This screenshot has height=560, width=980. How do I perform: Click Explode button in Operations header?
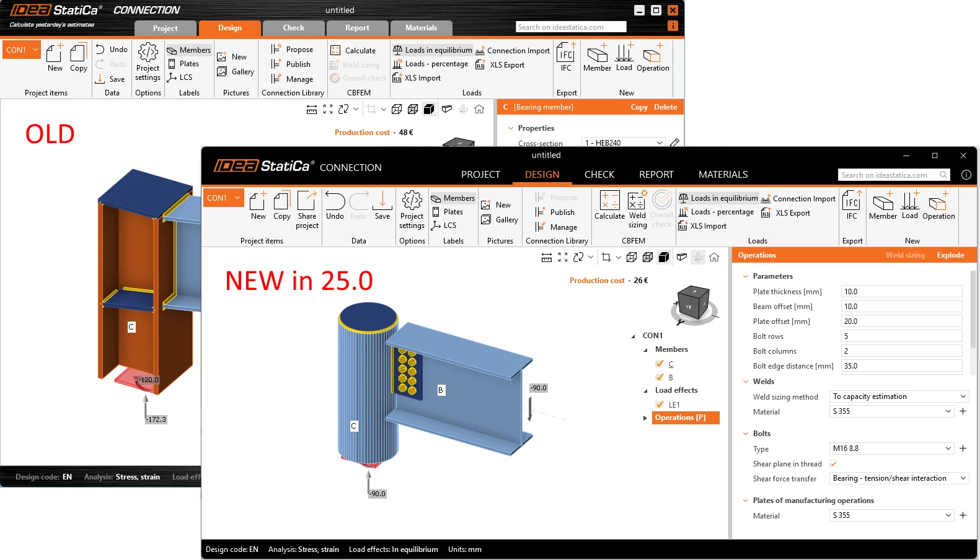(950, 255)
